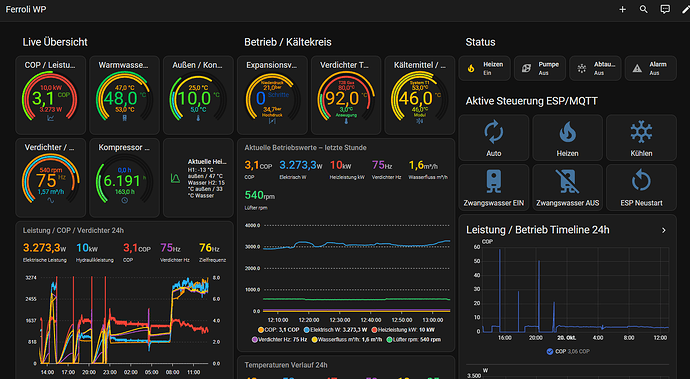Click the plus icon in the top bar
Screen dimensions: 690x379
[x=622, y=9]
